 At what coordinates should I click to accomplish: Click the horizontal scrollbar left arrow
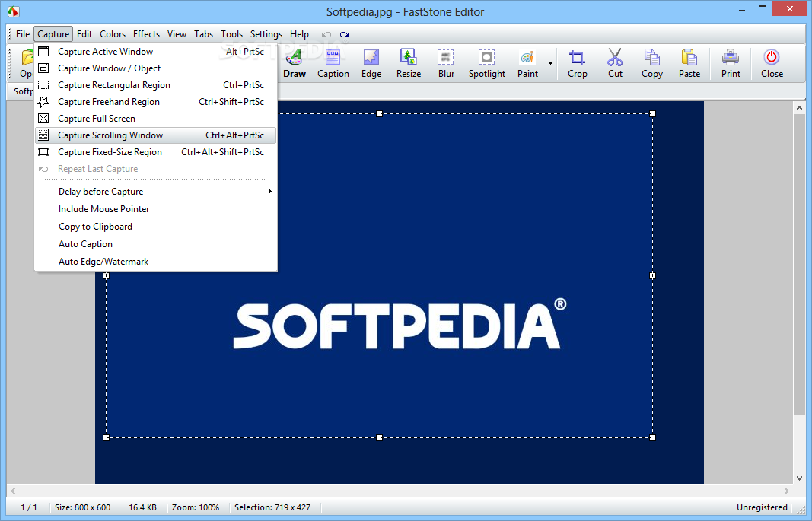coord(13,491)
